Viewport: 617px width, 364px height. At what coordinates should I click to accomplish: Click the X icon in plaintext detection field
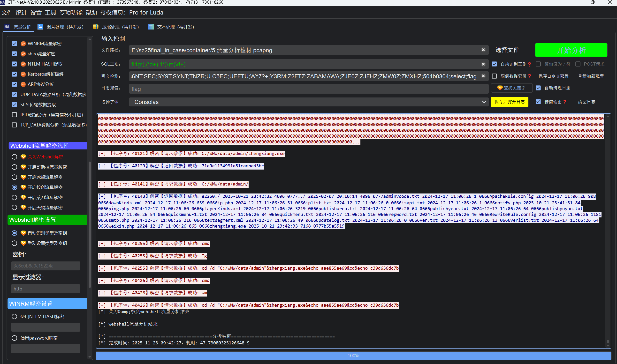[x=483, y=76]
